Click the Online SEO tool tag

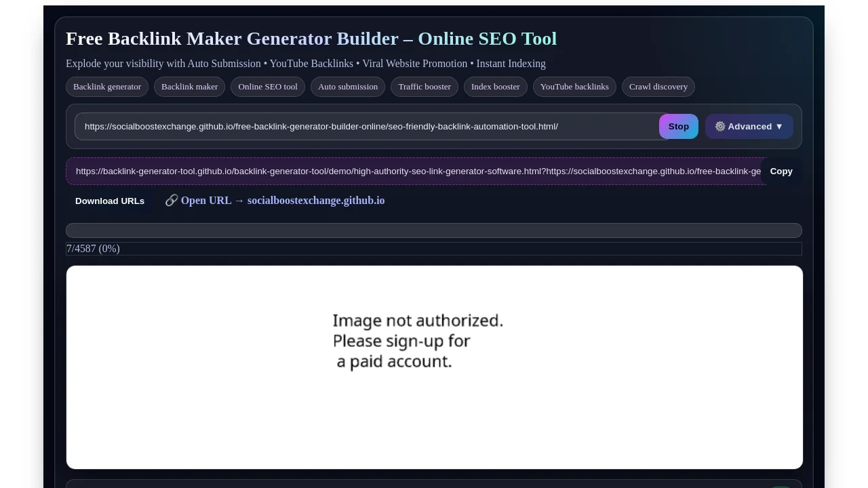click(268, 87)
